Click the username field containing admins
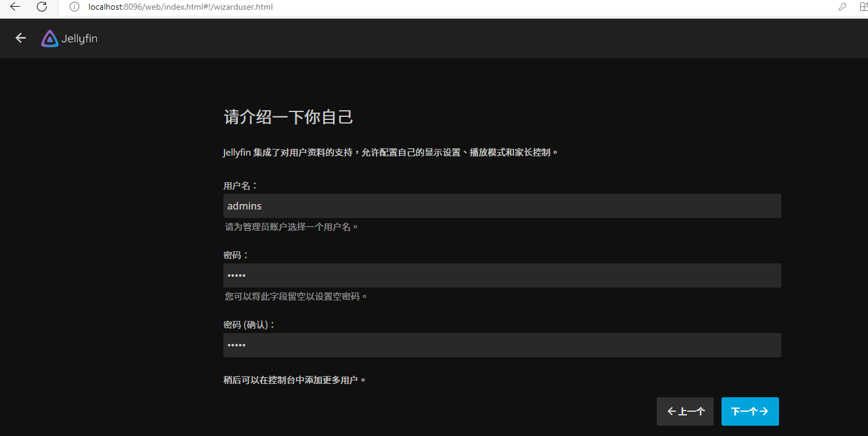Viewport: 868px width, 436px height. [502, 206]
